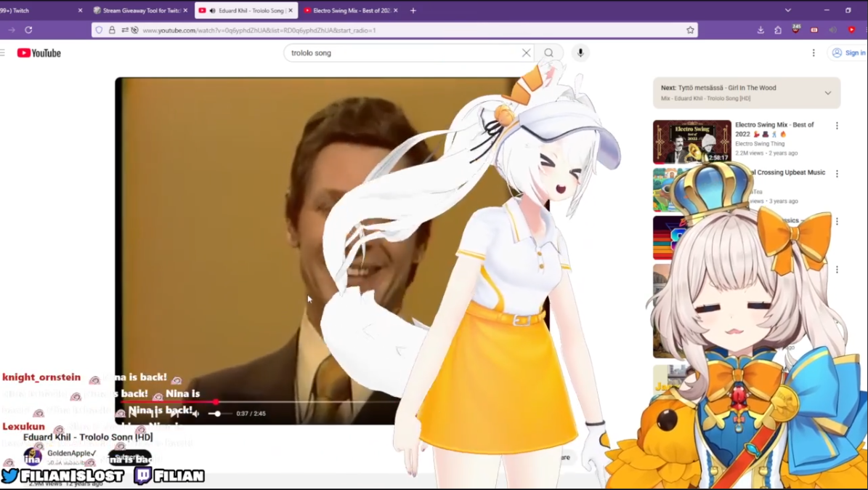Start voice search with the microphone
868x490 pixels.
[x=580, y=52]
